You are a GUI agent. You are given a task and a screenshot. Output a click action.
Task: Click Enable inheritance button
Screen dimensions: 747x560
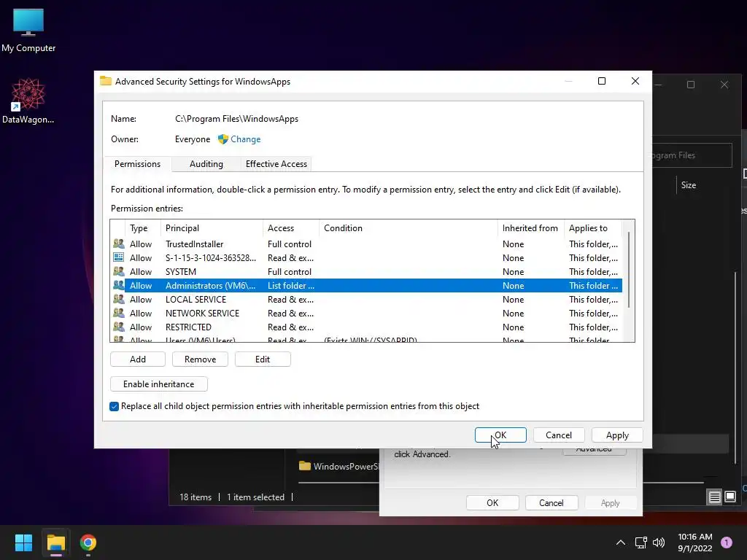(158, 384)
